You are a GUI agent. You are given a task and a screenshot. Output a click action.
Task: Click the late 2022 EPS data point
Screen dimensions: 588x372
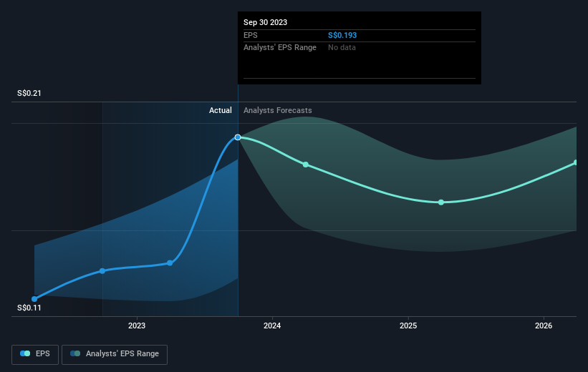point(102,271)
